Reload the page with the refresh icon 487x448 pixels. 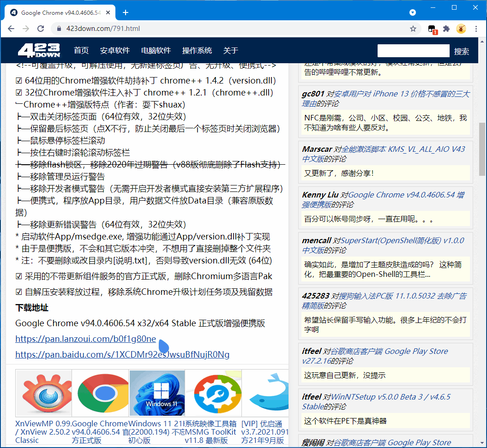41,29
